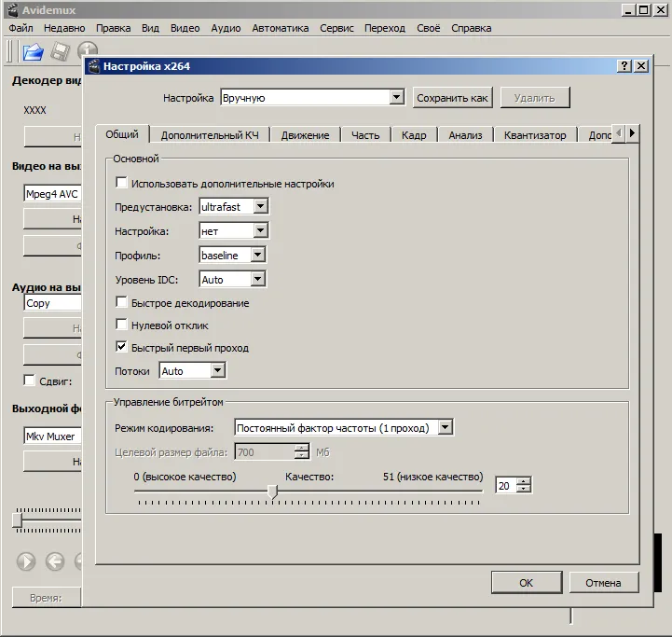Enable Использовать дополнительные настройки checkbox
Viewport: 672px width, 637px height.
tap(122, 183)
